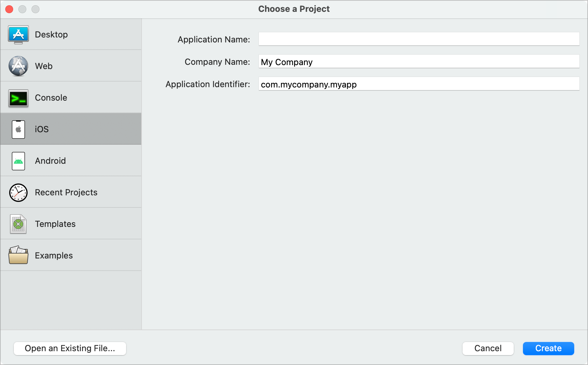Select the Android label in sidebar
This screenshot has width=588, height=365.
click(50, 161)
